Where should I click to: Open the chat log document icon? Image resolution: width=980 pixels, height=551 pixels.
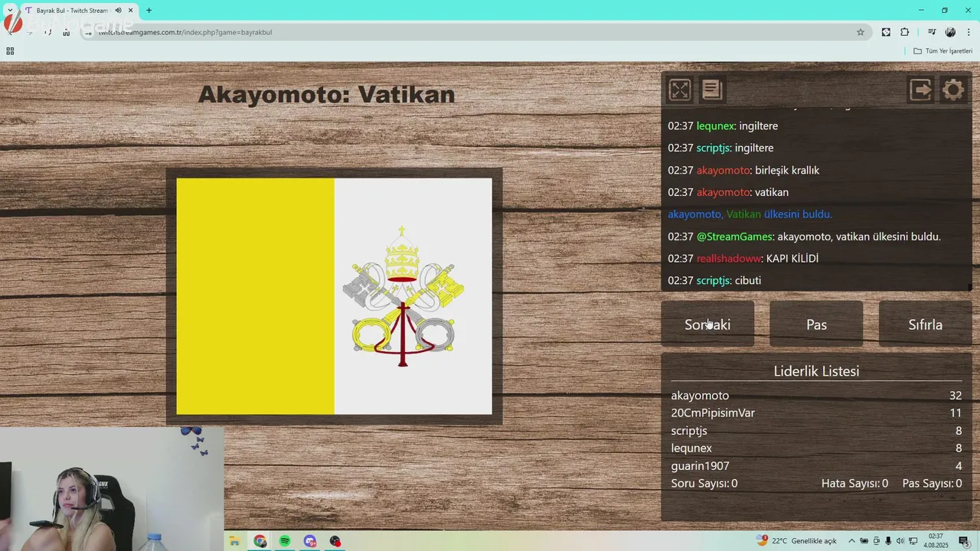point(712,90)
